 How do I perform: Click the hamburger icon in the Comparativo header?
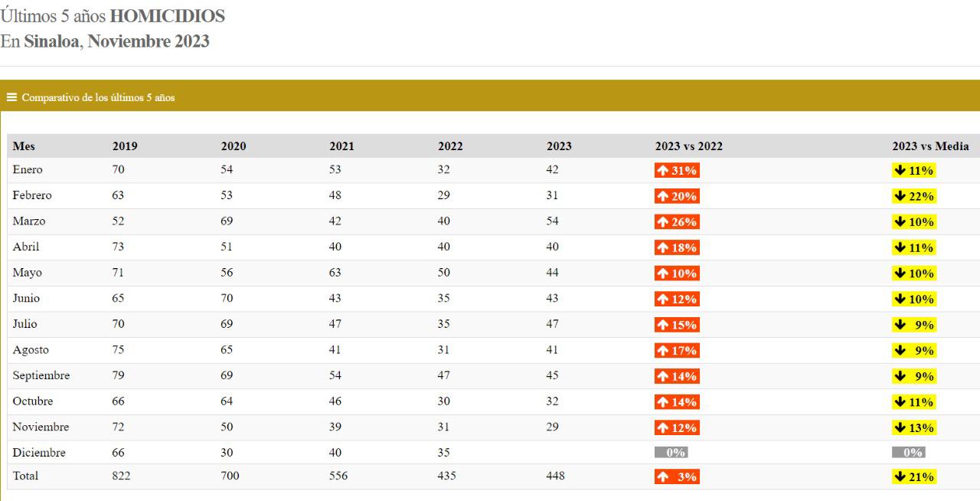pyautogui.click(x=11, y=97)
